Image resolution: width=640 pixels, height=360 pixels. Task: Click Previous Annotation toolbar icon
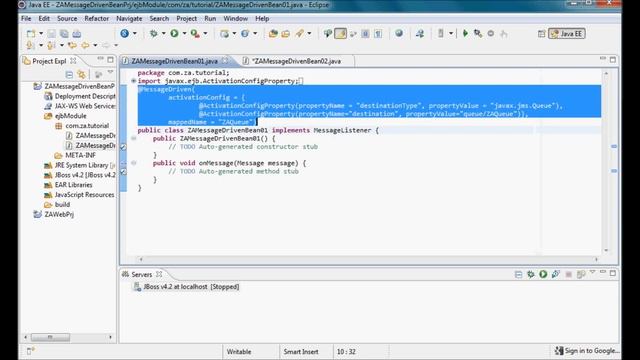(x=51, y=45)
